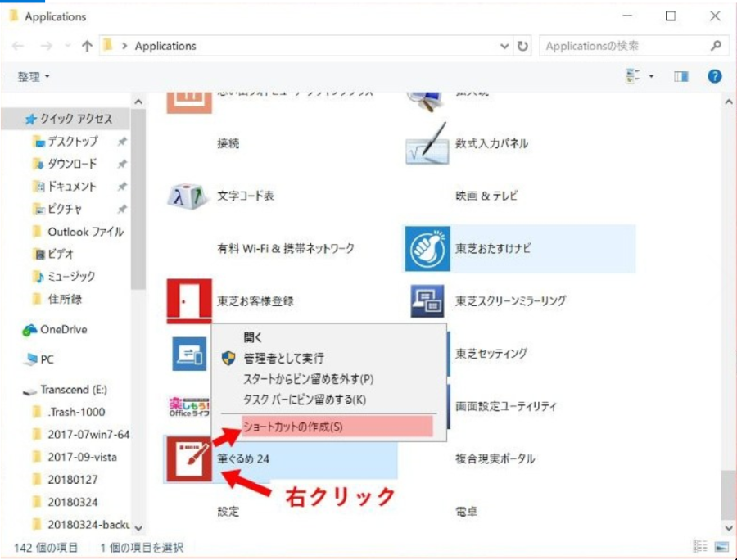
Task: Open the help question mark icon
Action: click(x=714, y=76)
